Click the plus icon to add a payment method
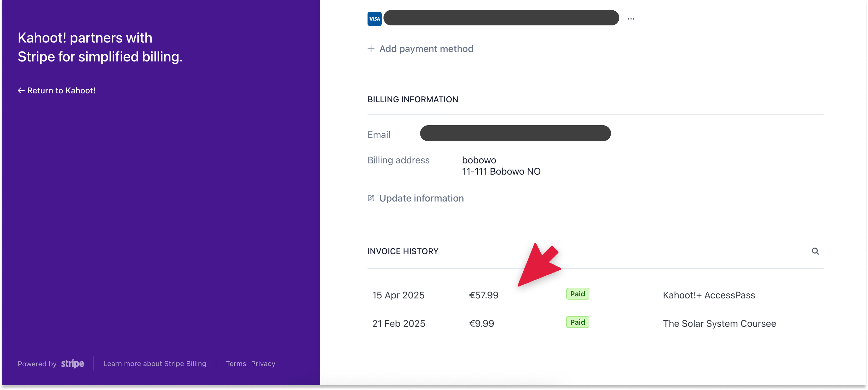The image size is (868, 390). click(371, 48)
